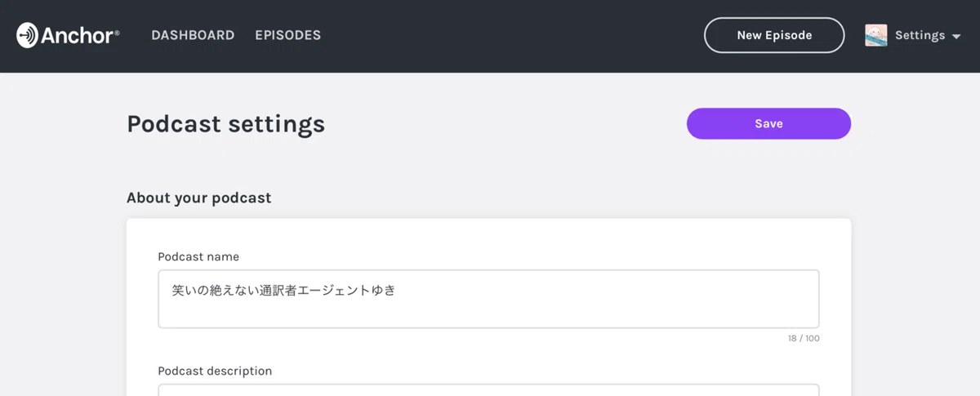This screenshot has height=396, width=980.
Task: Click the podcast cover avatar thumbnail
Action: click(x=876, y=35)
